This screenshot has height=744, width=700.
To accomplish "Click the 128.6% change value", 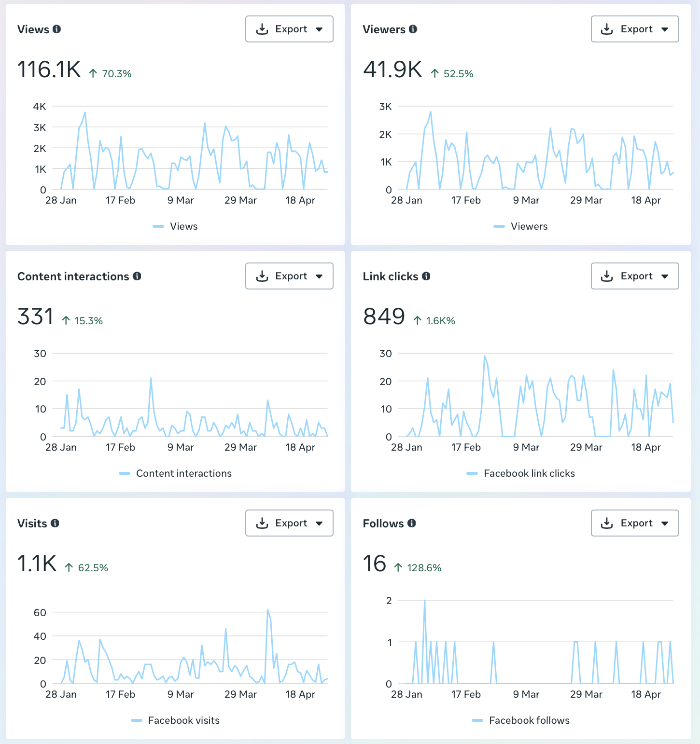I will tap(424, 568).
